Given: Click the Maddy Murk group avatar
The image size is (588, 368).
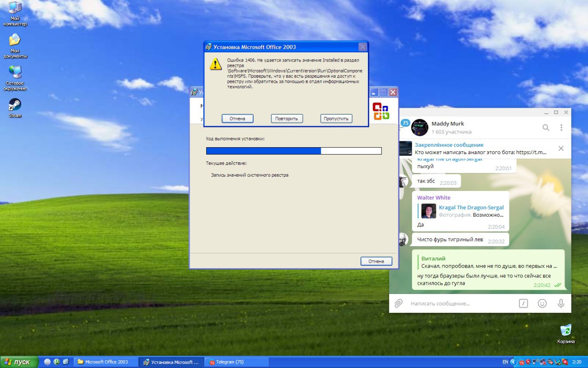Looking at the screenshot, I should tap(419, 127).
